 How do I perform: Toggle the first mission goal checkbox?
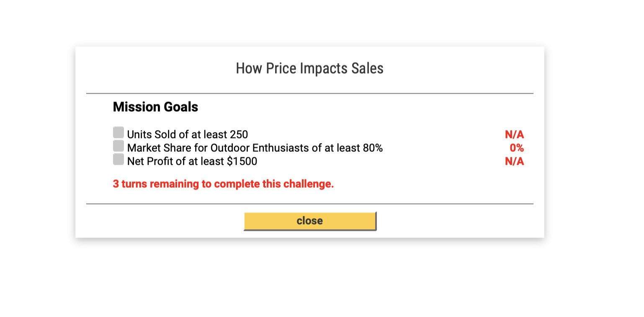[x=118, y=132]
